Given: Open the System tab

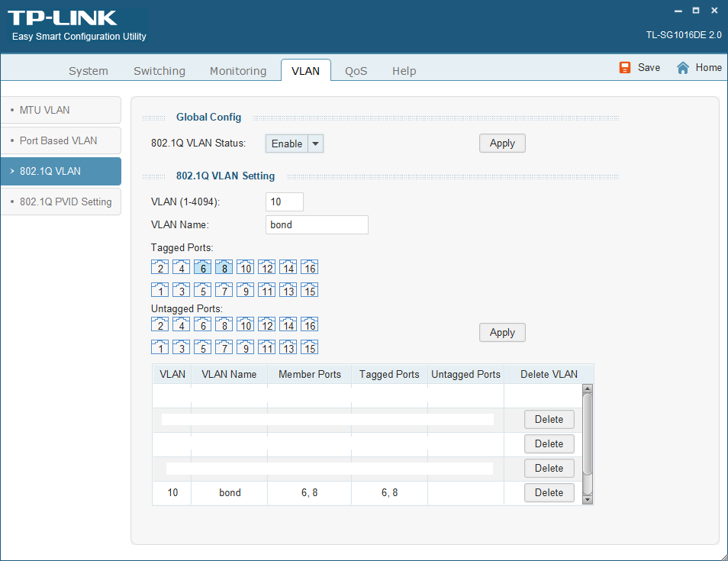Looking at the screenshot, I should pyautogui.click(x=89, y=71).
